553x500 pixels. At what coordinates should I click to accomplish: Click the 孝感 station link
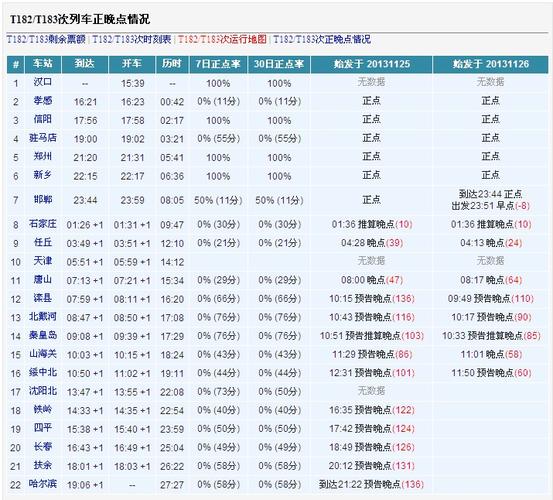(43, 101)
